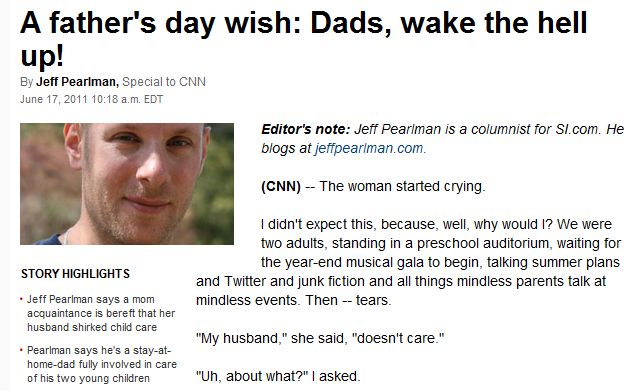Click the June 17, 2011 timestamp
Viewport: 640px width, 391px height.
91,99
